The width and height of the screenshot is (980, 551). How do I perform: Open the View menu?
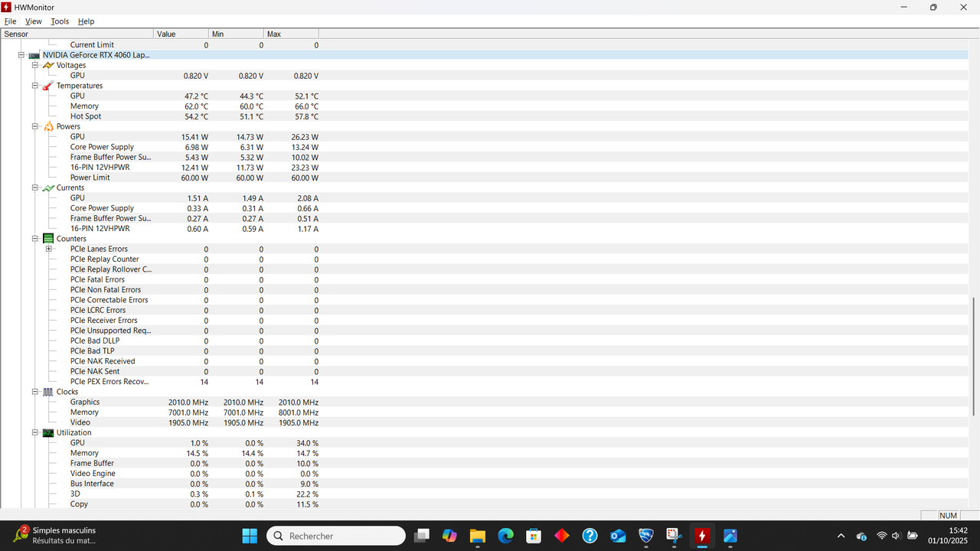34,21
